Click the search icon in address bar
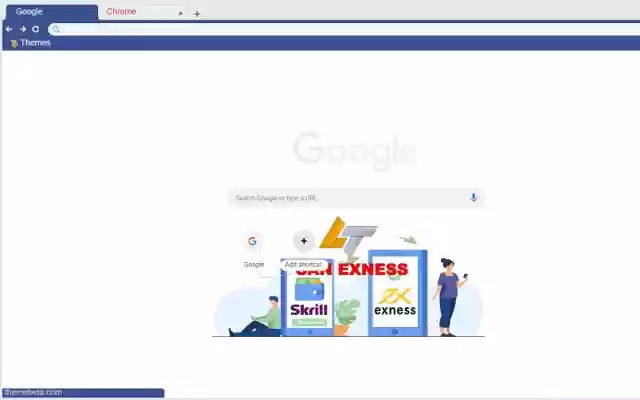 (x=56, y=29)
